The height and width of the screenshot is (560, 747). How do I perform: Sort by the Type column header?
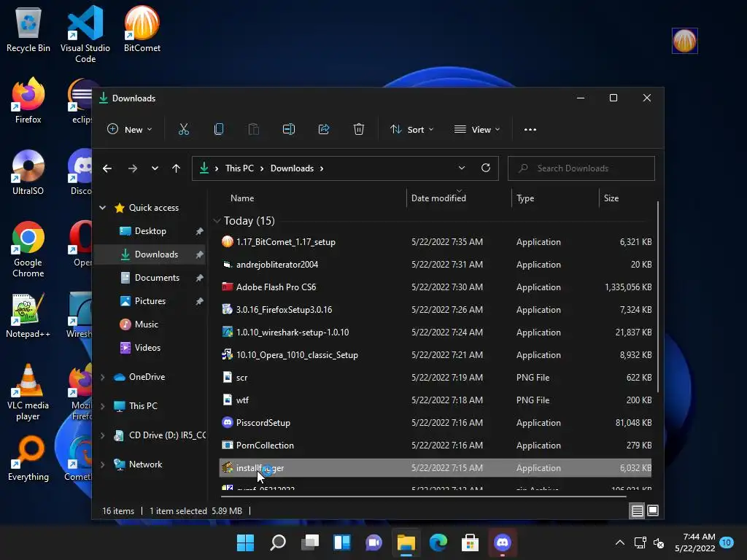525,198
